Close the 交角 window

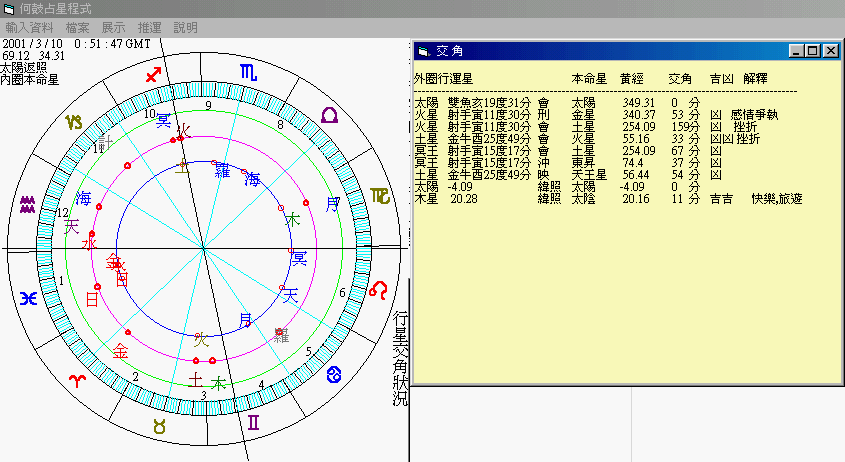(x=831, y=51)
